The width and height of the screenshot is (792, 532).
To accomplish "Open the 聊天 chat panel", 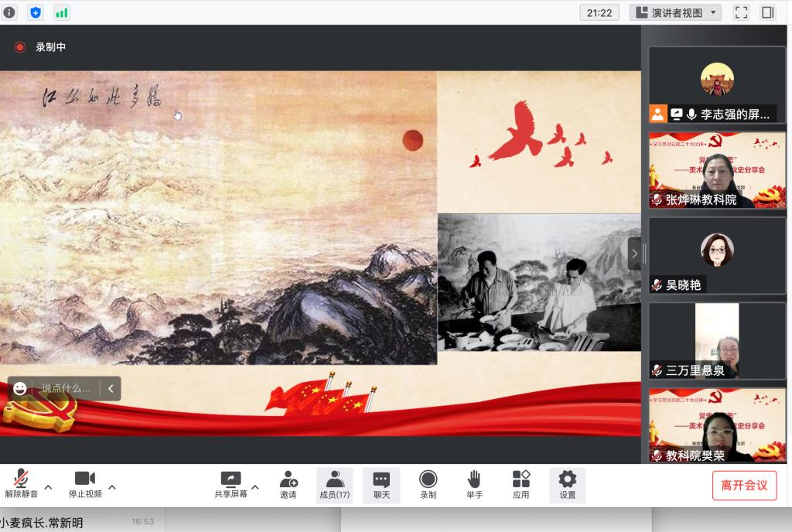I will (x=381, y=485).
